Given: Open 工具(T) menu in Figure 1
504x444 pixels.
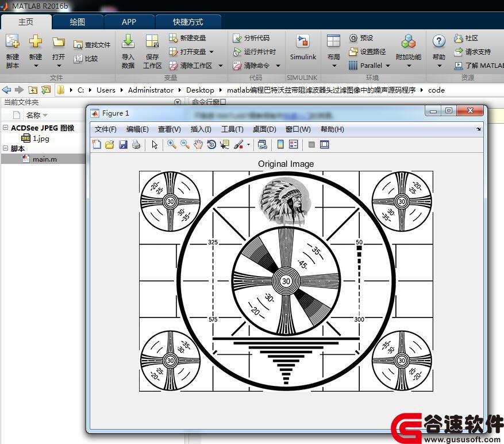Looking at the screenshot, I should [232, 129].
